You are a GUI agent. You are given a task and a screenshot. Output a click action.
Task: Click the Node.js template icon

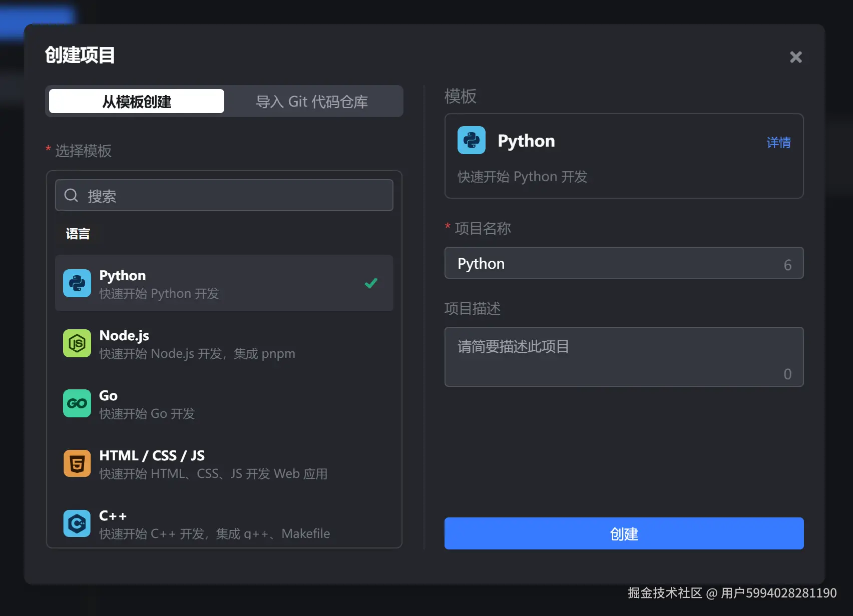(77, 343)
